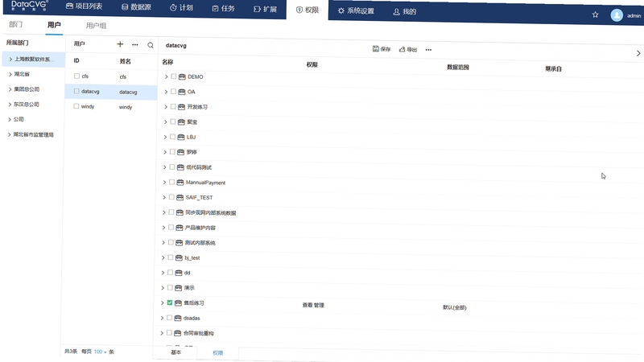644x362 pixels.
Task: Click the Export (导出) icon button
Action: (x=408, y=49)
